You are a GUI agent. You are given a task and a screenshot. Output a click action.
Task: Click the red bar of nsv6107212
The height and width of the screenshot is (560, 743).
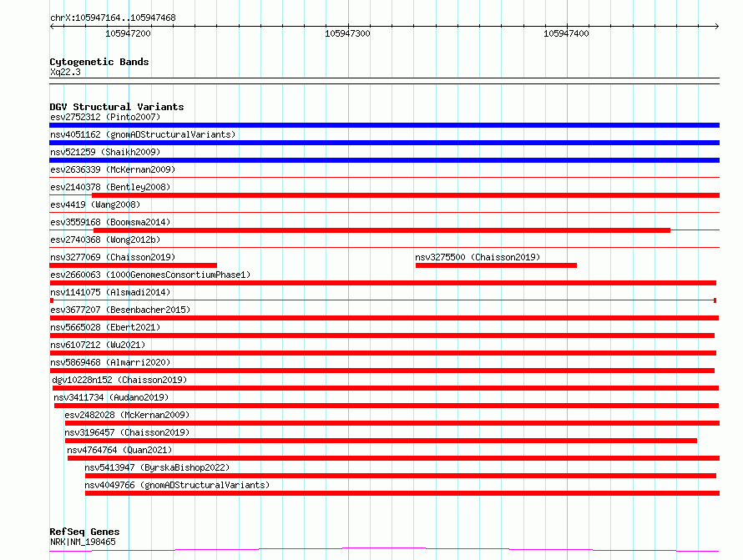pos(383,353)
